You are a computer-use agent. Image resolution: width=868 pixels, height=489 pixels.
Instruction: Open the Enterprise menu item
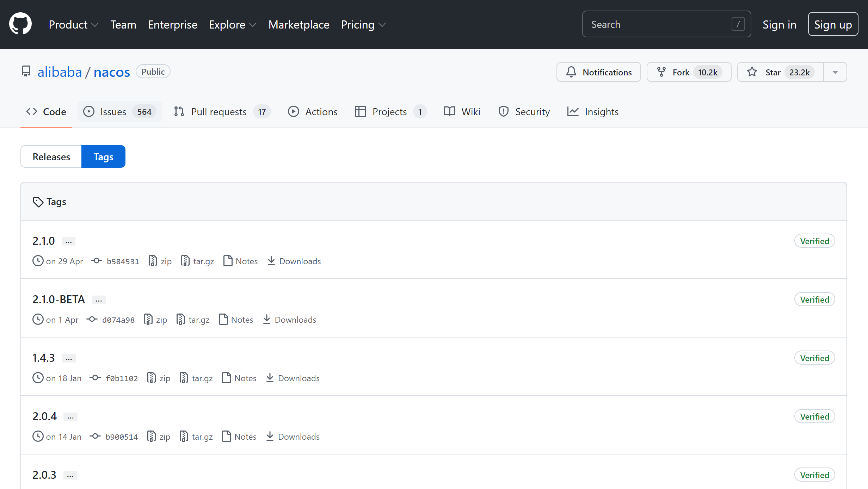pos(173,25)
